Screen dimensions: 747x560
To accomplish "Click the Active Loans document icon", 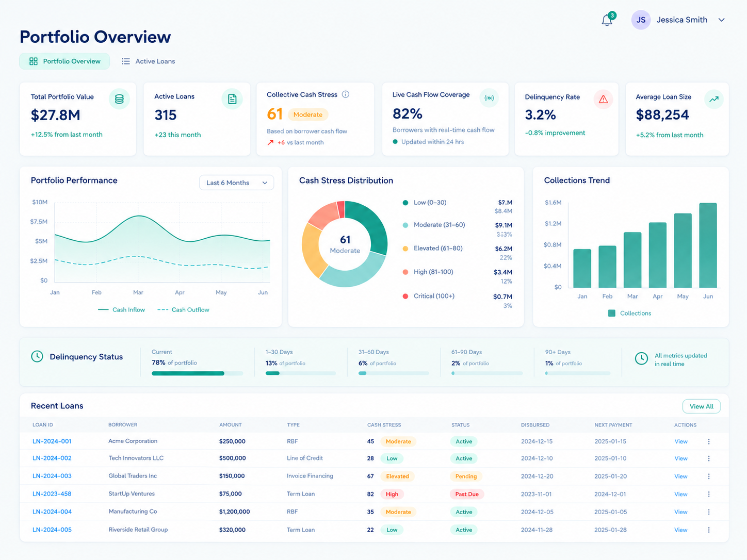I will (x=232, y=99).
